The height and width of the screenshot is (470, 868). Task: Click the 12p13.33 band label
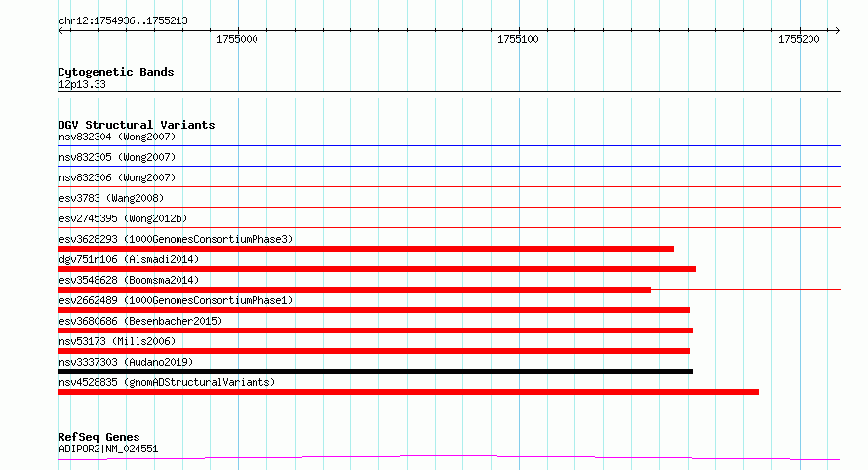click(82, 85)
